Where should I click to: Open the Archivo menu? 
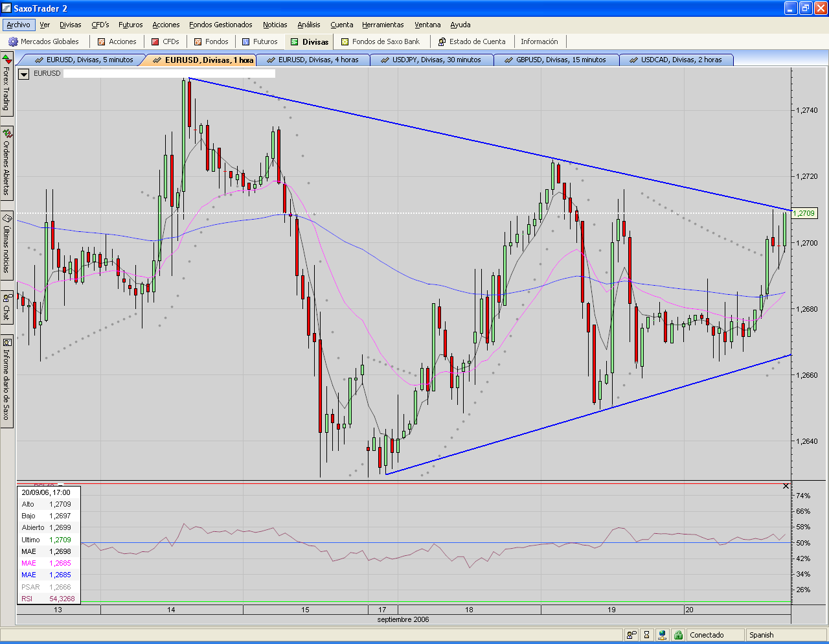(x=19, y=25)
